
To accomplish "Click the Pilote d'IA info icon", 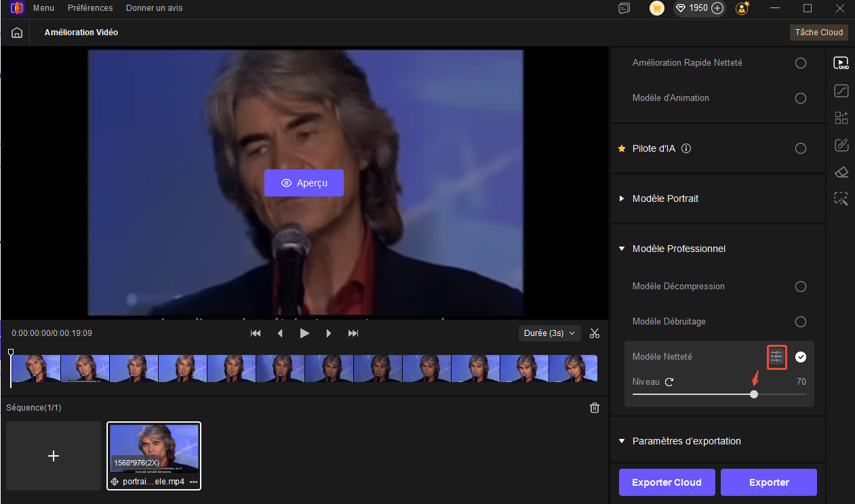I will pos(686,148).
